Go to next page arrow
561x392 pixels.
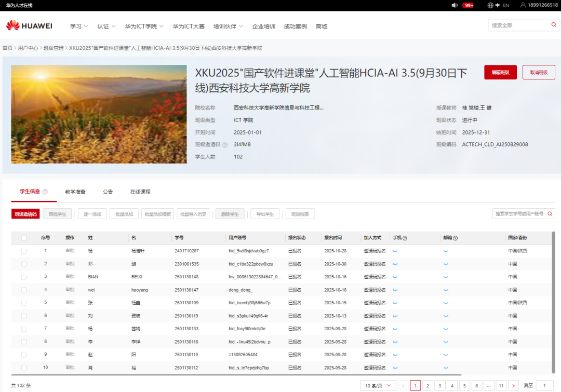click(x=513, y=386)
